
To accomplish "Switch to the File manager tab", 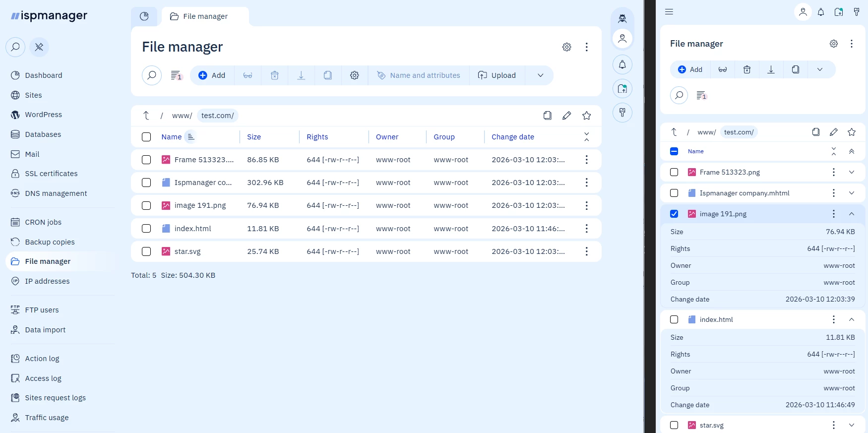I will tap(205, 16).
